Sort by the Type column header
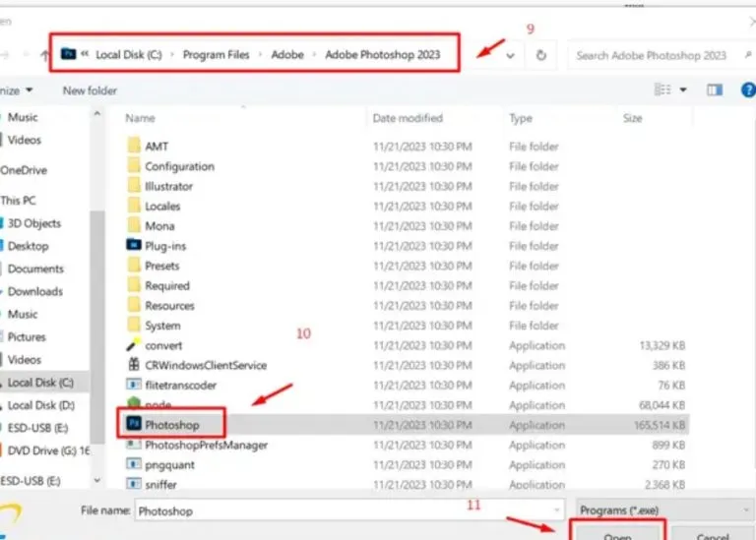Image resolution: width=756 pixels, height=540 pixels. pos(521,118)
